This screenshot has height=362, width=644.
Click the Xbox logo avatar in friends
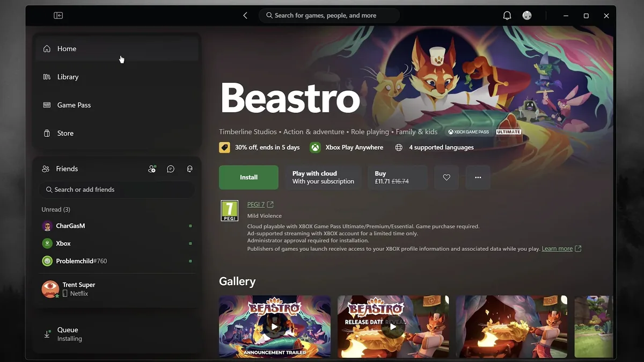pyautogui.click(x=47, y=243)
